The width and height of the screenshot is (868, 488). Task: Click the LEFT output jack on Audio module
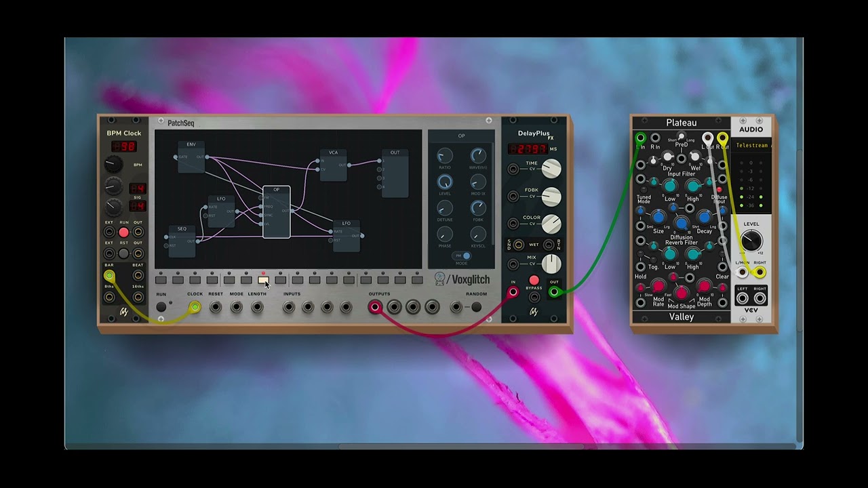743,298
